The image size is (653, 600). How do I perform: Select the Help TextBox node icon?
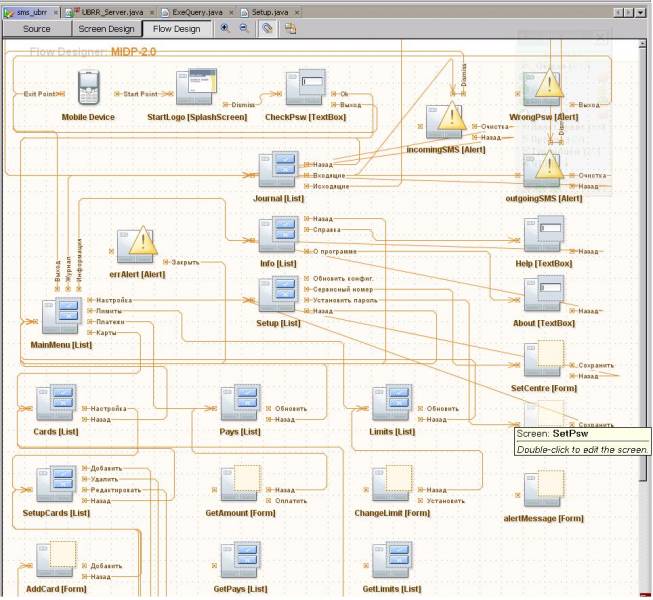click(x=544, y=234)
